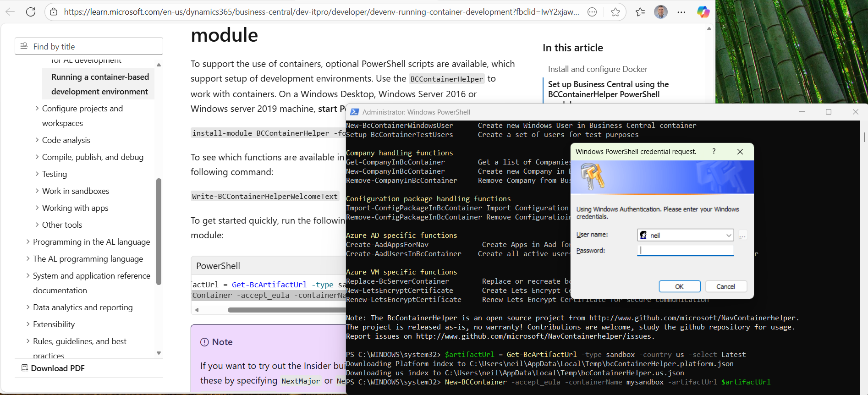
Task: Click the browse button beside User name
Action: click(742, 236)
